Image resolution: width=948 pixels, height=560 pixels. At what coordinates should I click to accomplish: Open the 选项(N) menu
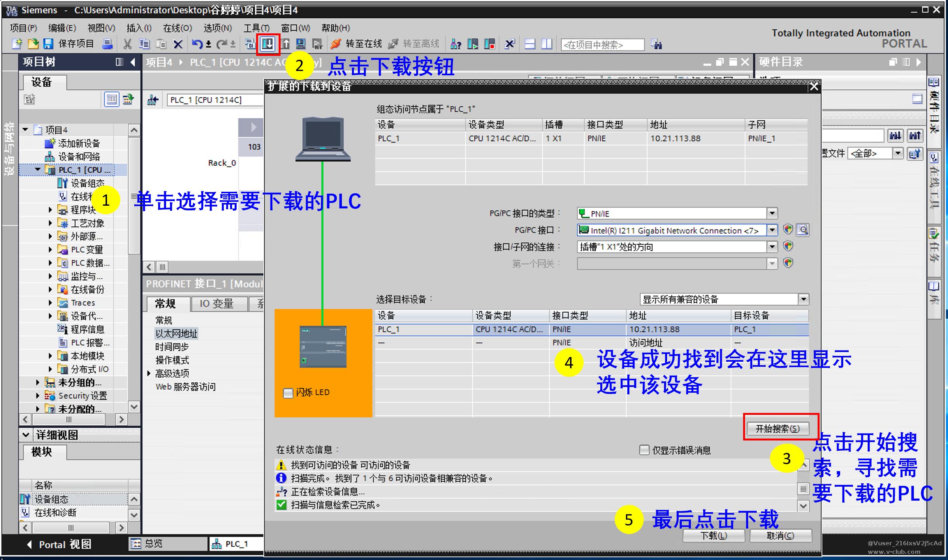click(x=218, y=28)
